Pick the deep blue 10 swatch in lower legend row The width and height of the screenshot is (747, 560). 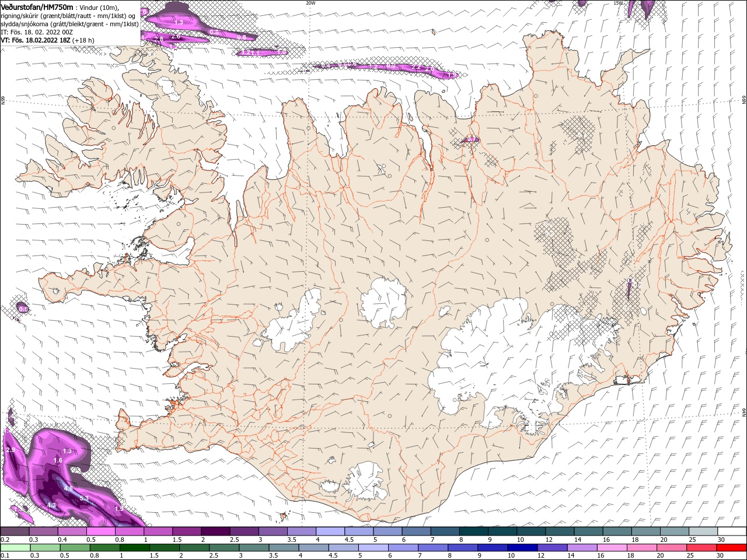523,548
